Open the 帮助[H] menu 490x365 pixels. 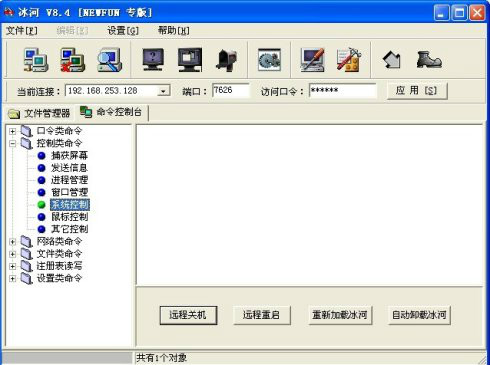[x=173, y=31]
